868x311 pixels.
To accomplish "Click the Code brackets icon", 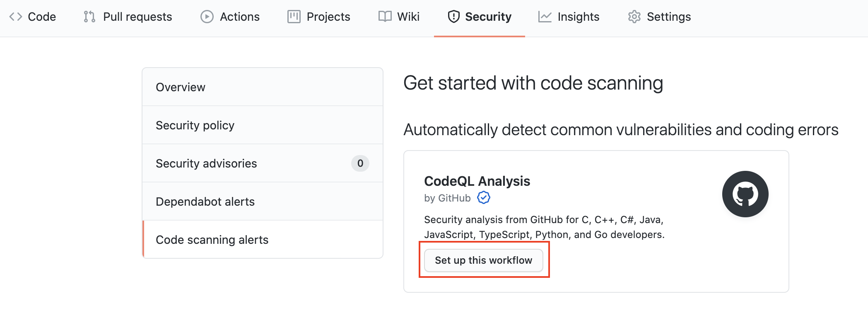I will coord(16,17).
